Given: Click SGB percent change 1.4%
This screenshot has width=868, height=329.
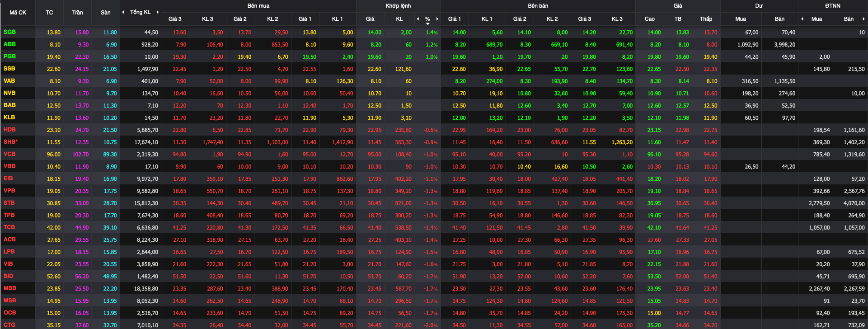Looking at the screenshot, I should tap(432, 33).
